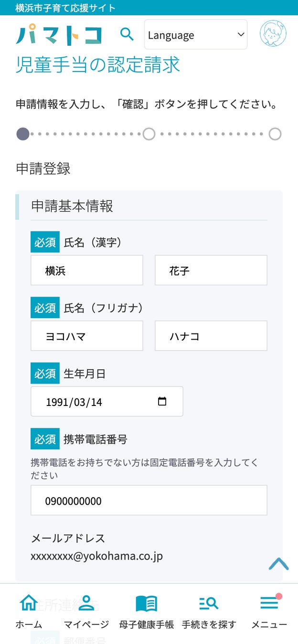Click the given name kanji field 花子
The width and height of the screenshot is (298, 644).
(211, 270)
